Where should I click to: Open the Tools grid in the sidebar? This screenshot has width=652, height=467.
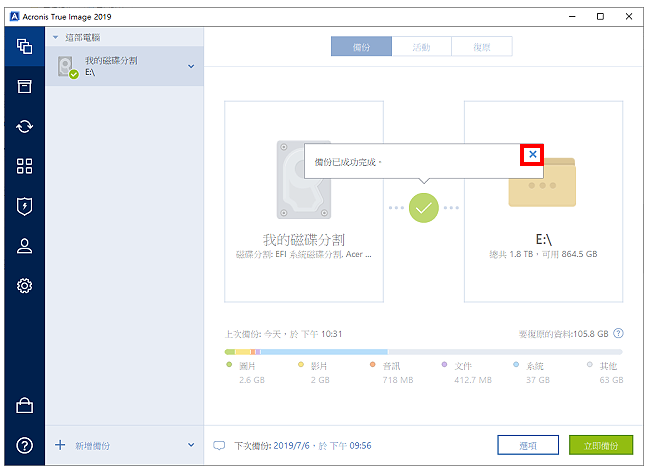[x=25, y=166]
